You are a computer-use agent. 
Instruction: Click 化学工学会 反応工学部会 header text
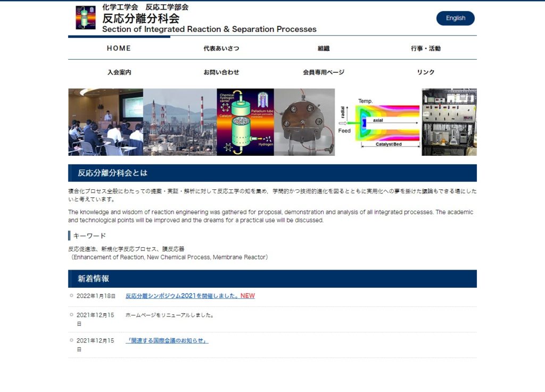tap(145, 7)
